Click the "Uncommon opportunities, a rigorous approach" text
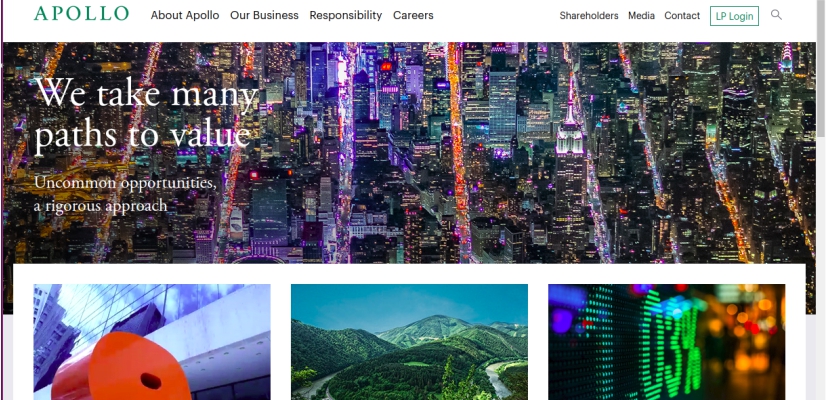The width and height of the screenshot is (826, 400). pos(125,194)
